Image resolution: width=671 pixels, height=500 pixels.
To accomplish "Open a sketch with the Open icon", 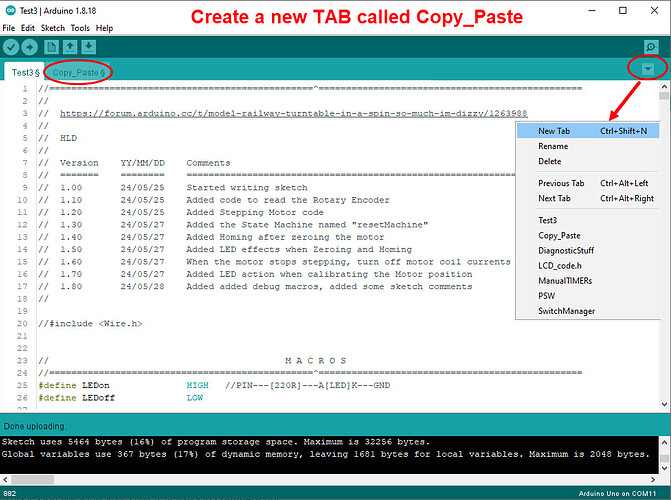I will 70,47.
